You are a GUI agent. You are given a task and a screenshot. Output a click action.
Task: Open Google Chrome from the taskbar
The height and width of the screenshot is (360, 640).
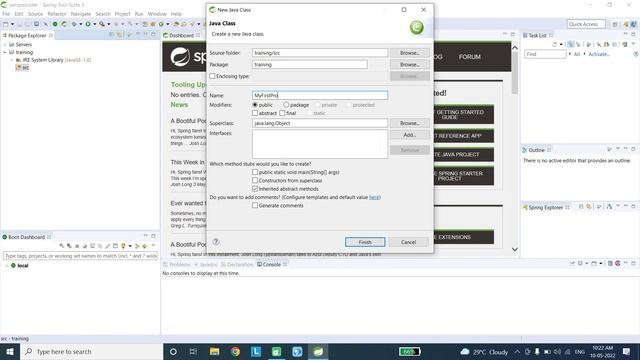pos(235,351)
